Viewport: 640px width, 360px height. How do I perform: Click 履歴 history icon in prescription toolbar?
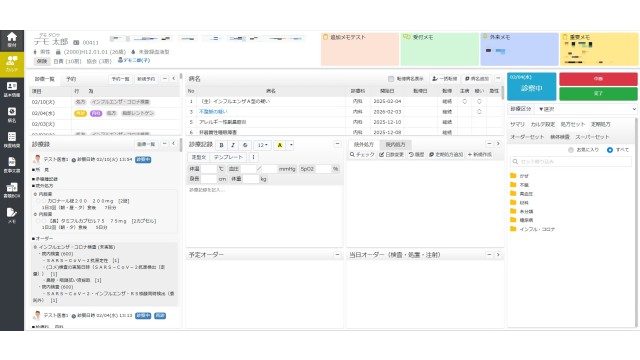(x=416, y=155)
